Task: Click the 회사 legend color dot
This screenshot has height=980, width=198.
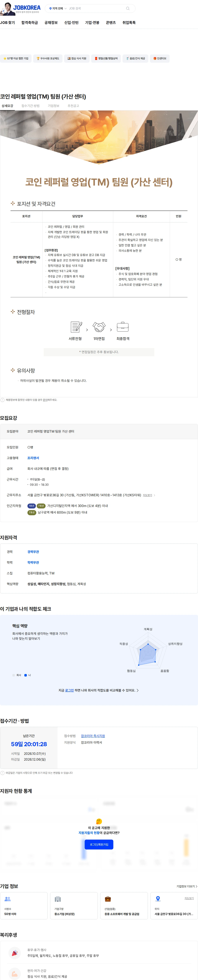Action: (13, 675)
